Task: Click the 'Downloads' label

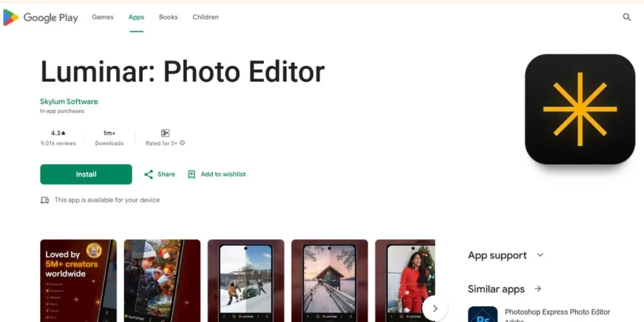Action: [x=109, y=143]
